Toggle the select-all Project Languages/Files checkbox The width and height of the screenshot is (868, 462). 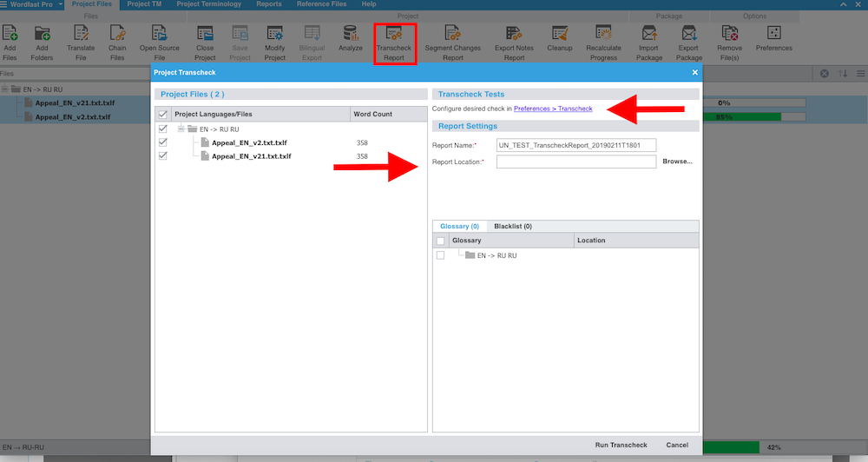tap(163, 114)
